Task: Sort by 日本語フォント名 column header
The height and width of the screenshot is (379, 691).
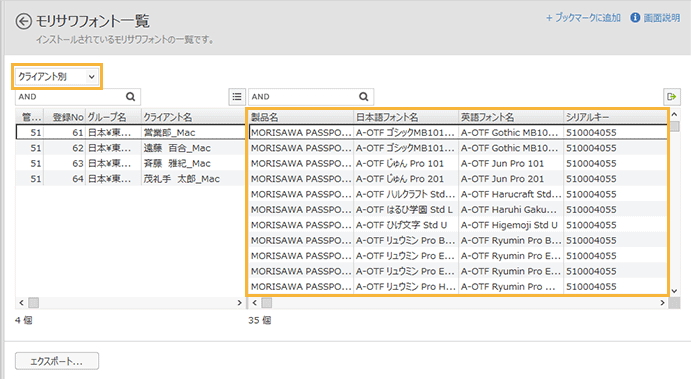Action: 406,117
